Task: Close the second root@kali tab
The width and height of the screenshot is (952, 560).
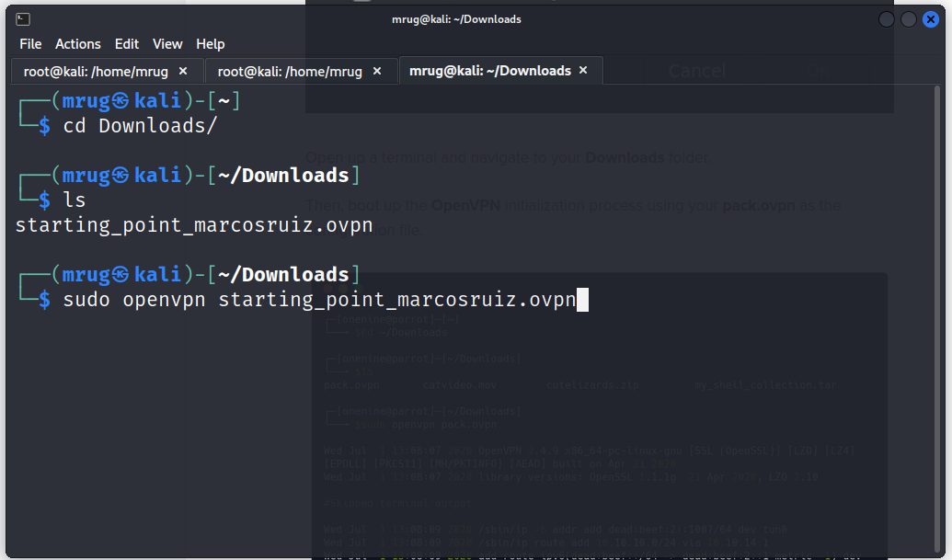Action: [x=377, y=71]
